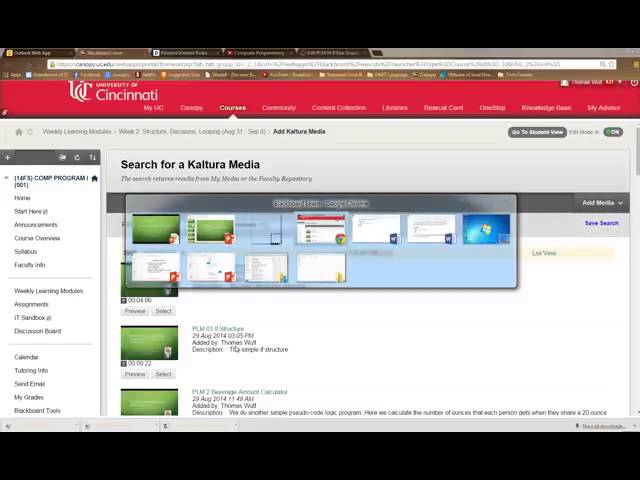Screen dimensions: 640x480
Task: Switch to the Google Chrome window thumbnail
Action: pos(321,229)
